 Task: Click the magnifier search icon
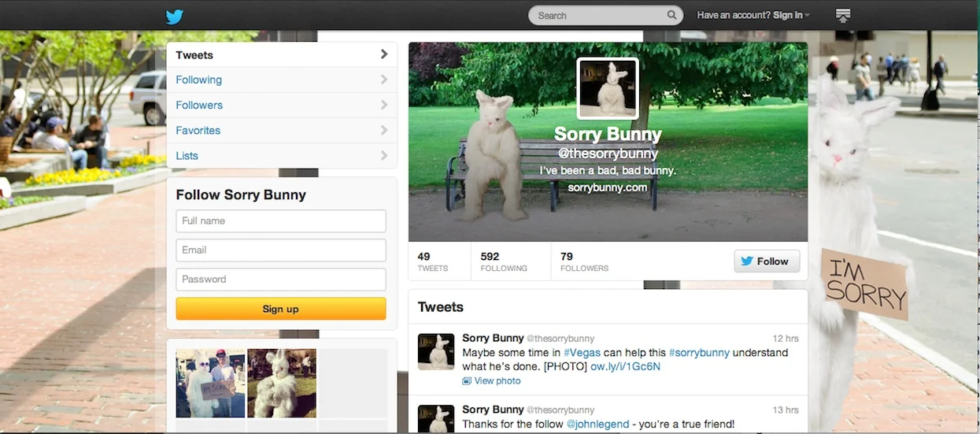(x=671, y=15)
